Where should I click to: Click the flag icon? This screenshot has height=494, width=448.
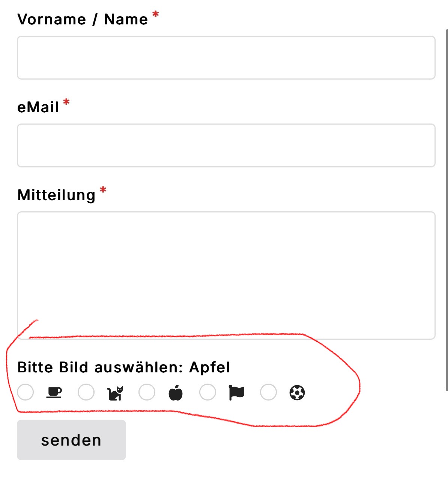point(236,393)
